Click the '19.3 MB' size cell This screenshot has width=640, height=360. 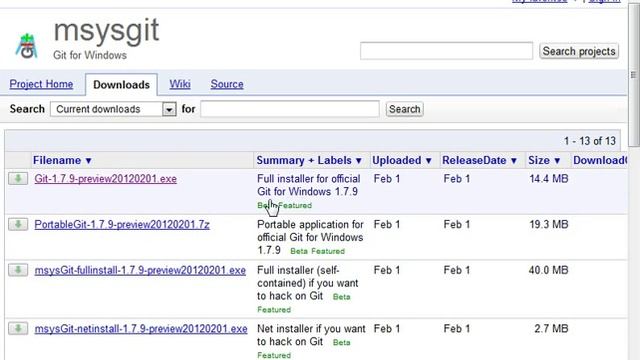[549, 224]
